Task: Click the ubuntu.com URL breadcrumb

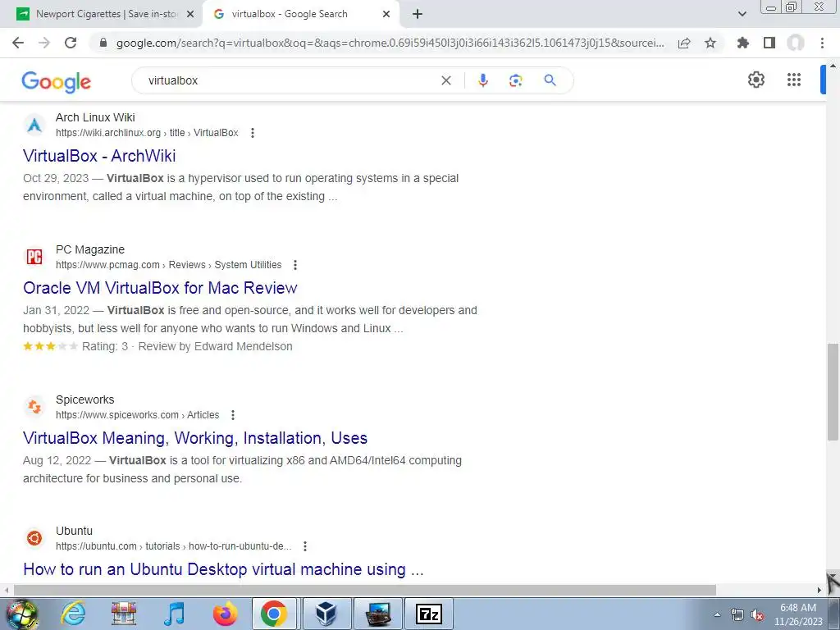Action: pos(174,546)
